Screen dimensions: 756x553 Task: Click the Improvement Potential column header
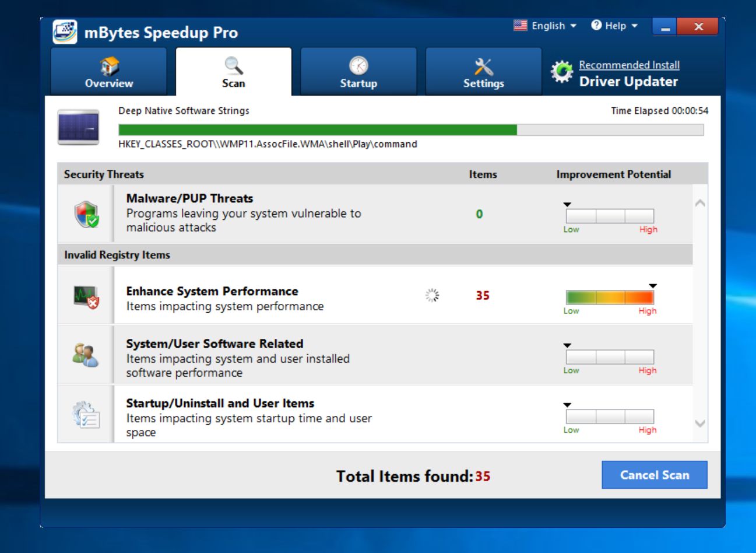614,174
